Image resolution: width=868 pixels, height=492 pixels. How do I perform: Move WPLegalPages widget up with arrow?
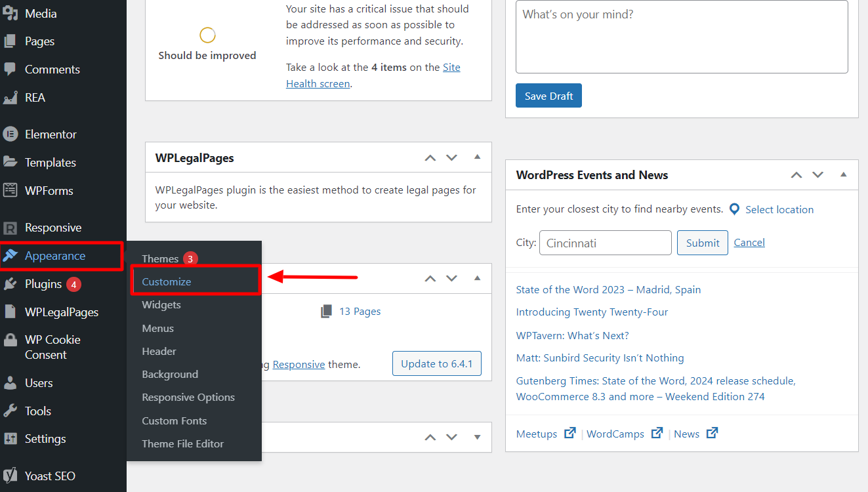click(430, 157)
